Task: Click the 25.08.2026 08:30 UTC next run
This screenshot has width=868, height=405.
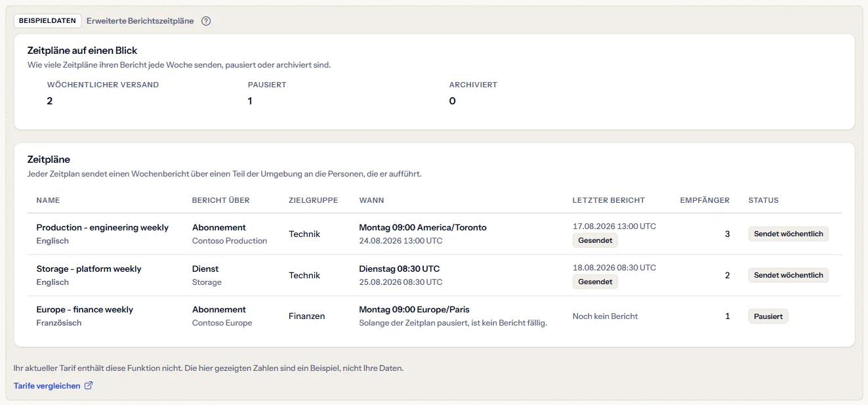Action: point(401,282)
